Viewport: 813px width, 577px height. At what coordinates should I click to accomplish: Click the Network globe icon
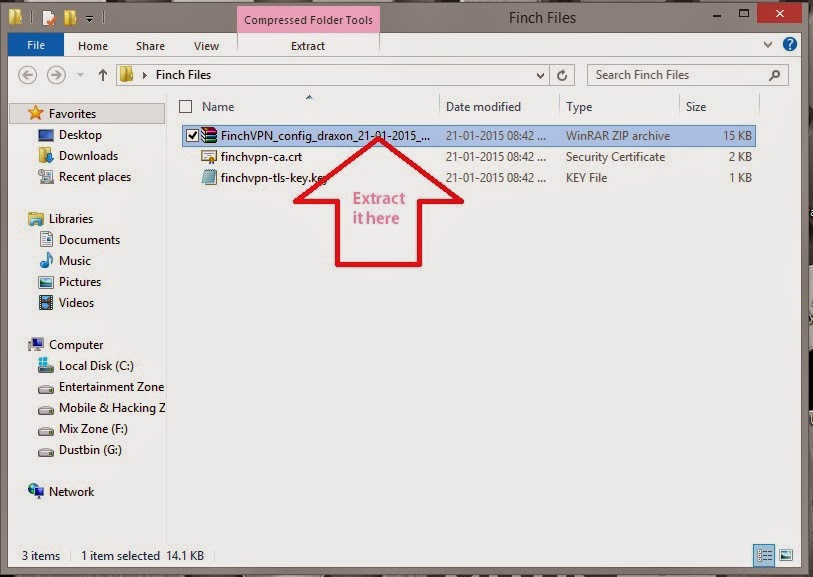click(36, 491)
